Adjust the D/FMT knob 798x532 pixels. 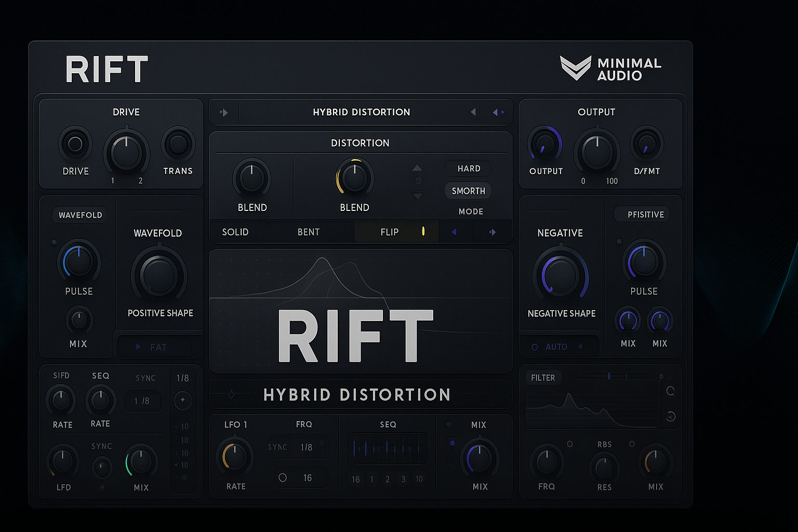tap(647, 144)
